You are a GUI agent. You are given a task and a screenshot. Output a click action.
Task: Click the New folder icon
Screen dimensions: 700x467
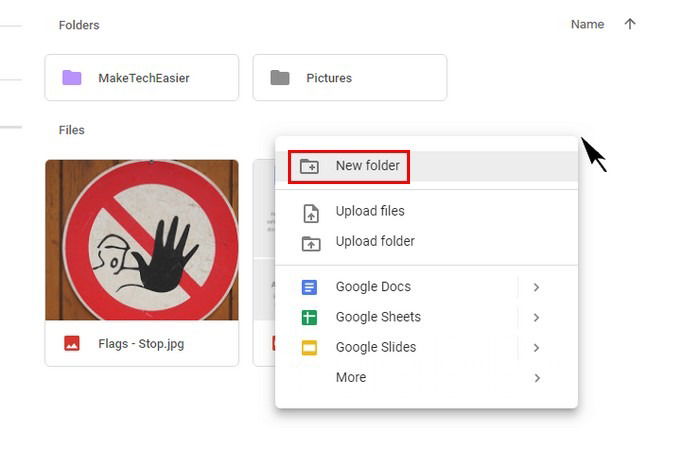[x=310, y=167]
